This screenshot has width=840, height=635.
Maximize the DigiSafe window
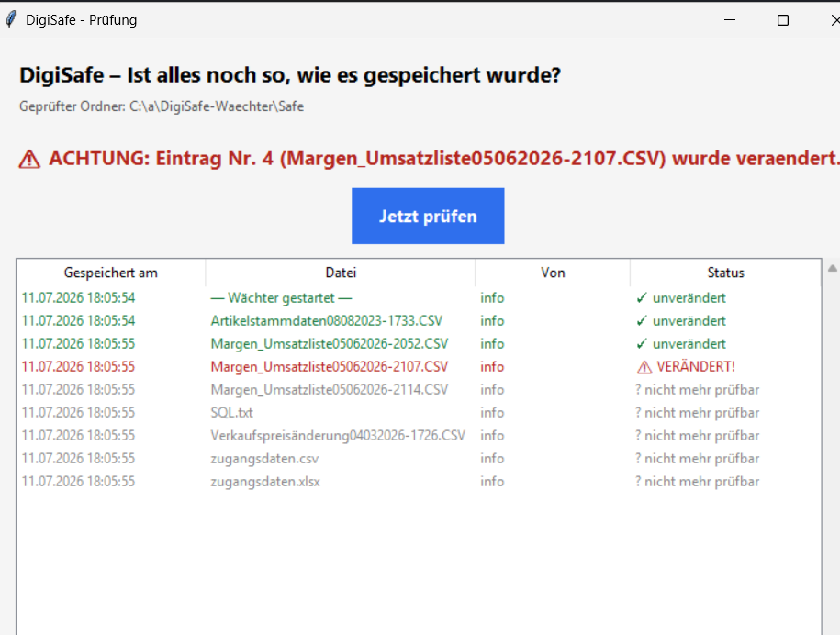pos(783,20)
